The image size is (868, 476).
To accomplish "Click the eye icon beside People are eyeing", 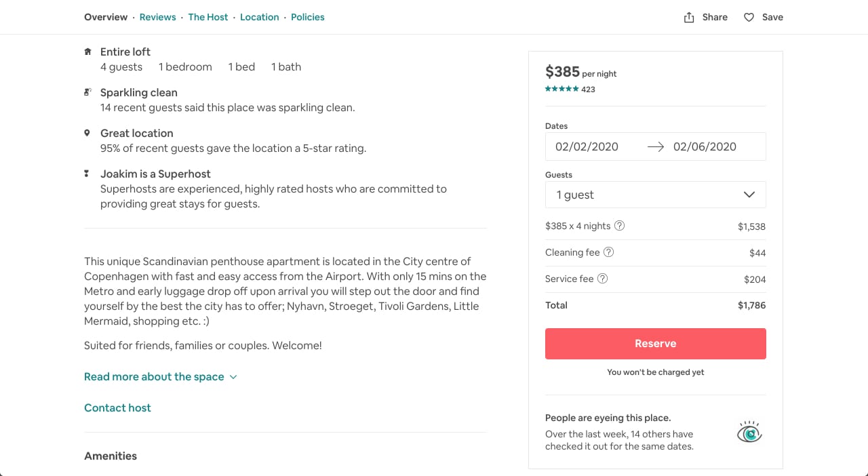I will coord(749,432).
